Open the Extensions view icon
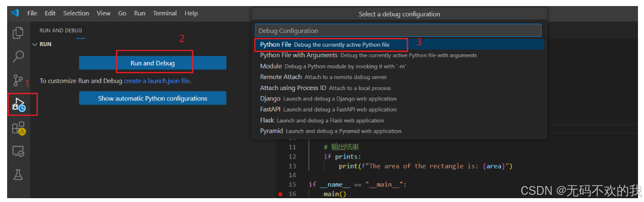 point(19,128)
